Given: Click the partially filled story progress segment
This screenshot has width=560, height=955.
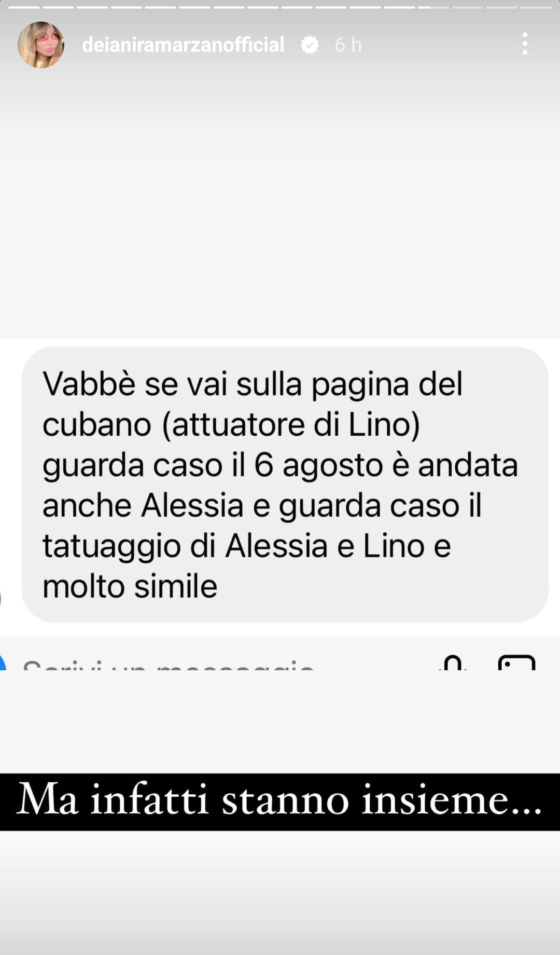Looking at the screenshot, I should point(433,7).
